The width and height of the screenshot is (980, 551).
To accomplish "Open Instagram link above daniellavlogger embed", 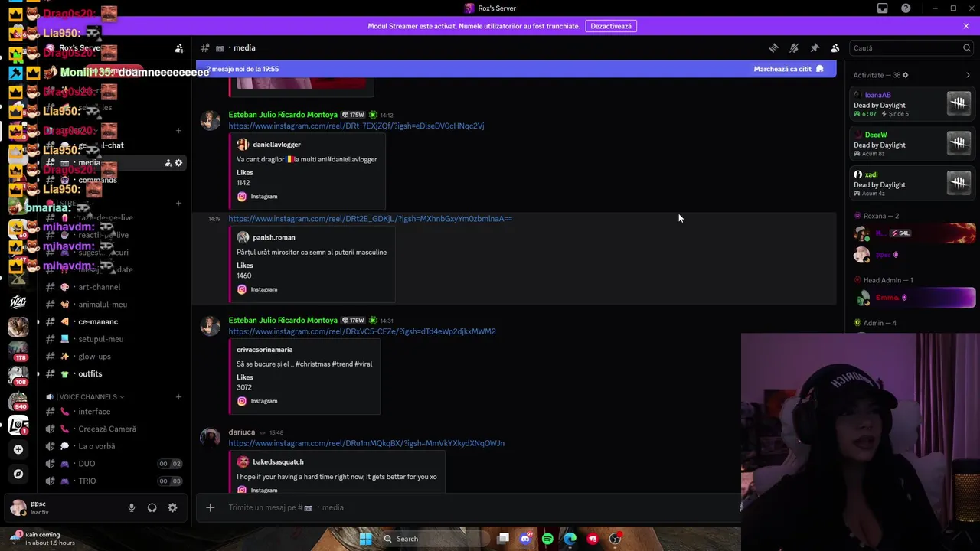I will (356, 126).
